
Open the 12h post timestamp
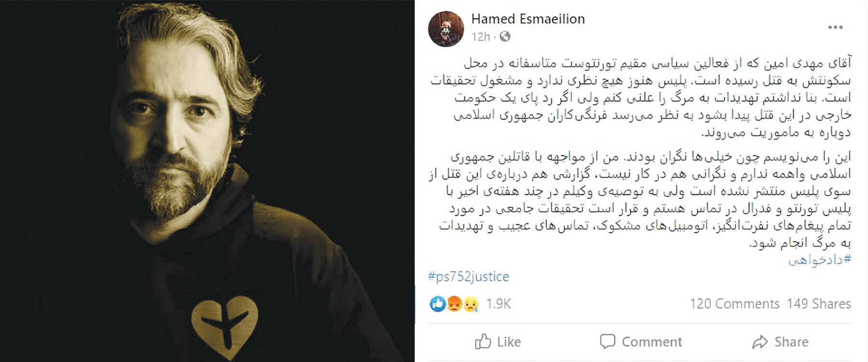(x=481, y=37)
